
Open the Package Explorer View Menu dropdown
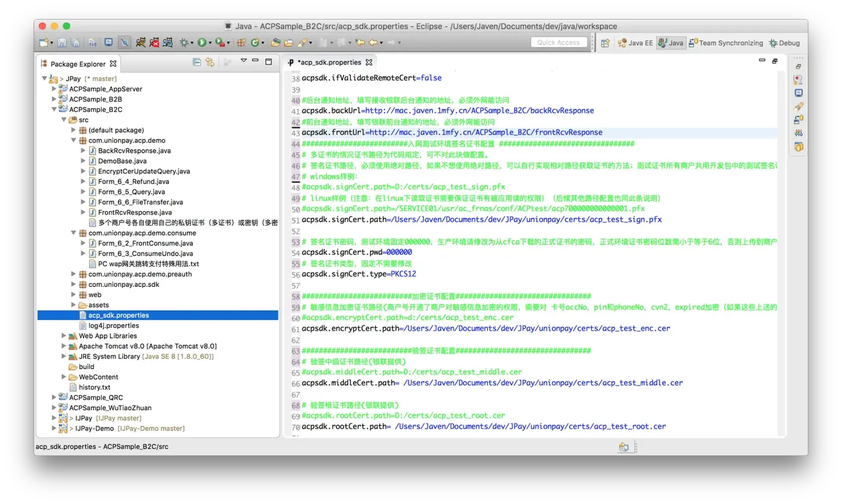tap(244, 61)
